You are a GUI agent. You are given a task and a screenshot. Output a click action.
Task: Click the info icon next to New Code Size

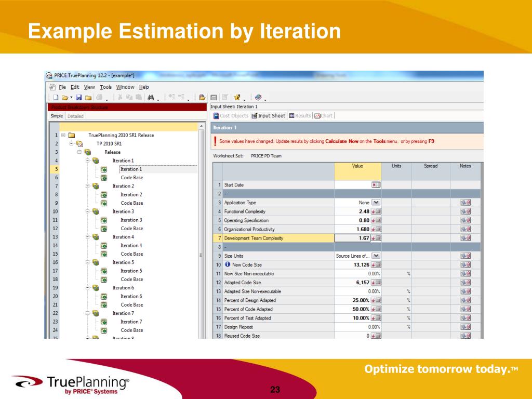click(228, 264)
